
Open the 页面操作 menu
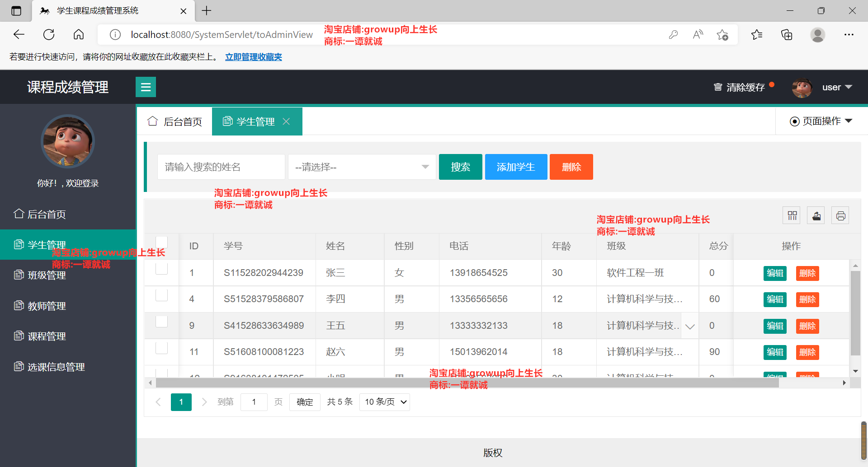coord(821,121)
